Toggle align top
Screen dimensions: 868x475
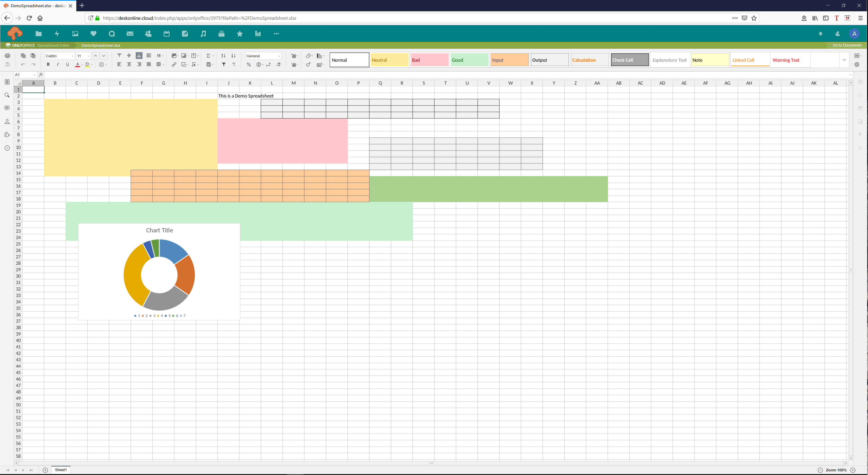119,56
